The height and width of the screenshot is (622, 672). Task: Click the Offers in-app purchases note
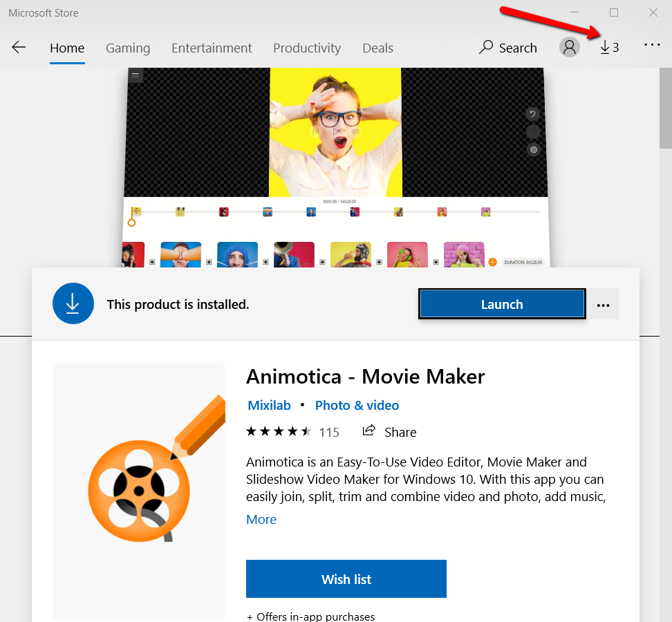click(310, 616)
